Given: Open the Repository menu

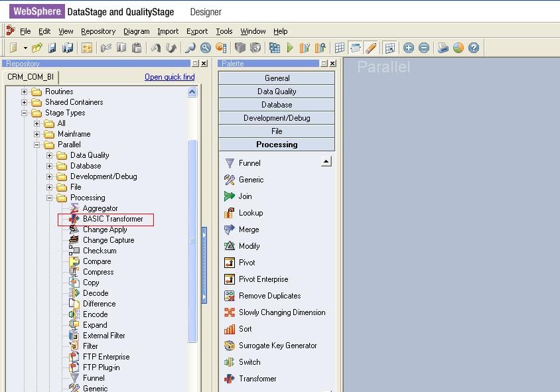Looking at the screenshot, I should point(98,31).
